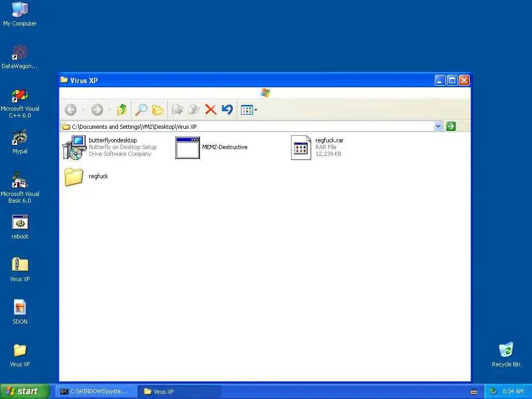Image resolution: width=532 pixels, height=399 pixels.
Task: Close the Virus XP window
Action: 464,81
